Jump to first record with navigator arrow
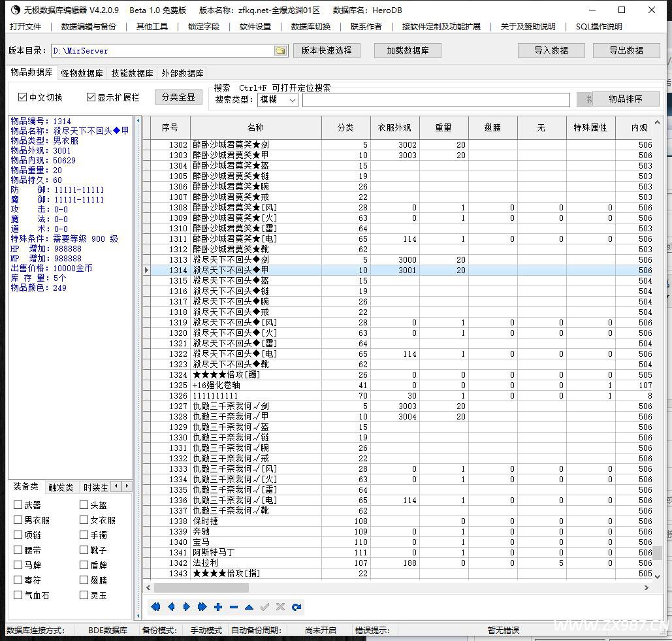 [x=155, y=607]
